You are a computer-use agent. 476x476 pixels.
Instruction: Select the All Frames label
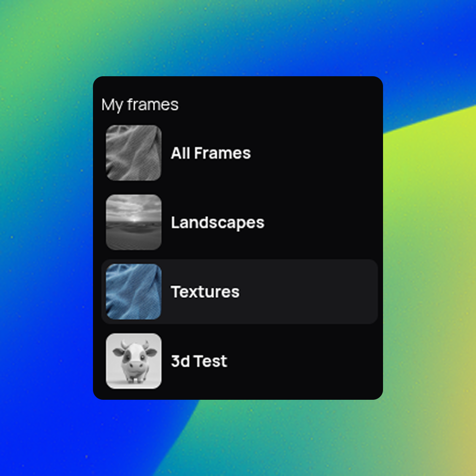pos(211,153)
